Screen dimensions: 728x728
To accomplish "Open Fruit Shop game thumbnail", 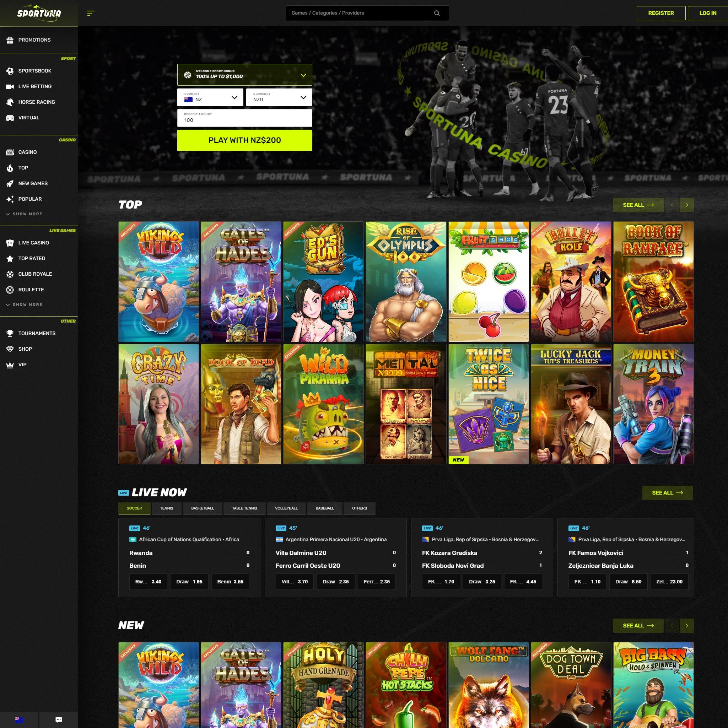I will point(488,282).
